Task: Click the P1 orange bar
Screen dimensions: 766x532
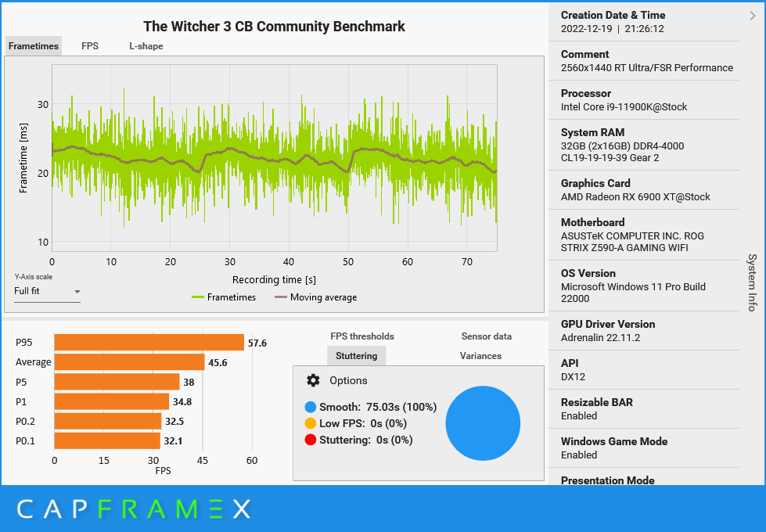Action: [111, 401]
